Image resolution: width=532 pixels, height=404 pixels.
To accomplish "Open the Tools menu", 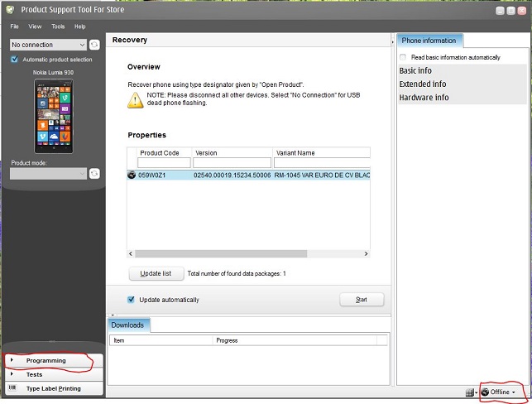I will (x=58, y=26).
